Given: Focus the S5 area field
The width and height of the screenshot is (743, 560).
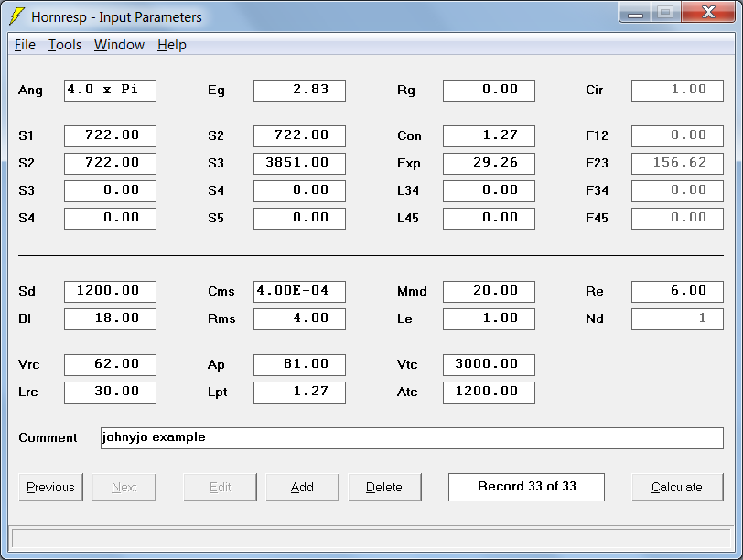Looking at the screenshot, I should point(299,219).
